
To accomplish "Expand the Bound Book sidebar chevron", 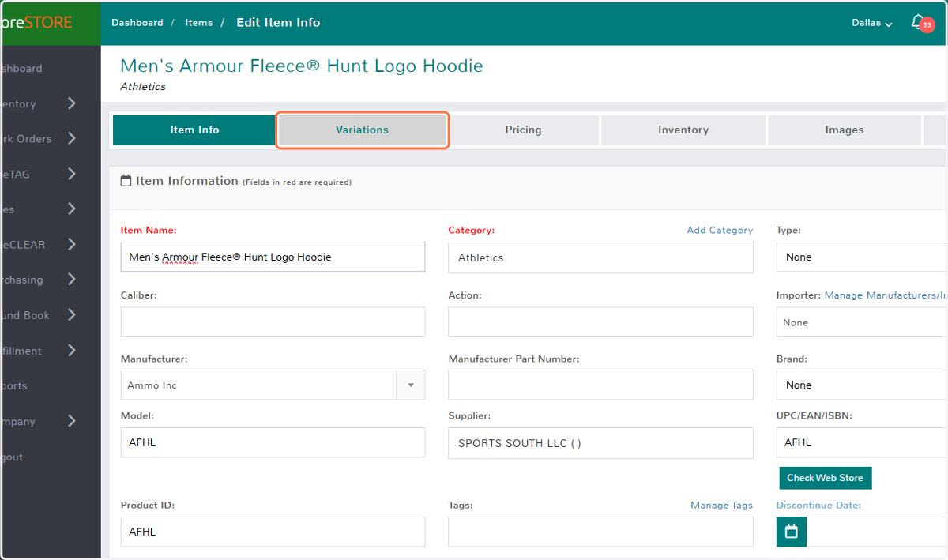I will (x=72, y=314).
